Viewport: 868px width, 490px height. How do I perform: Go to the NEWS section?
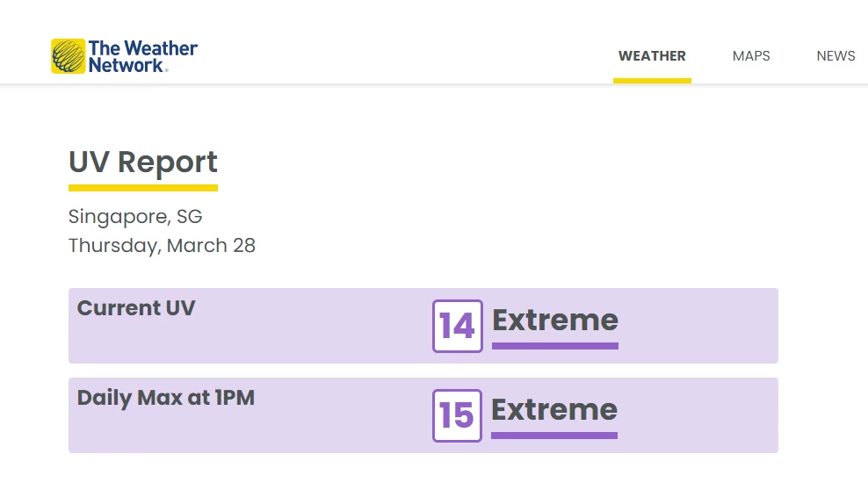(x=835, y=56)
